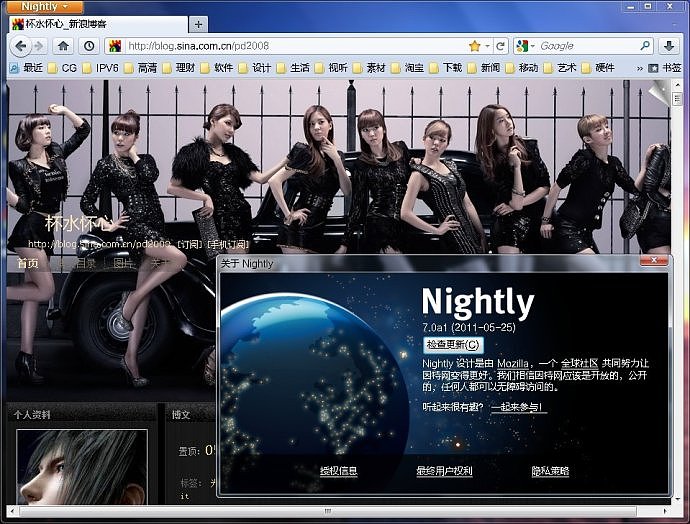Open the 最终用户权利 end-user rights link
The height and width of the screenshot is (524, 690).
(444, 471)
